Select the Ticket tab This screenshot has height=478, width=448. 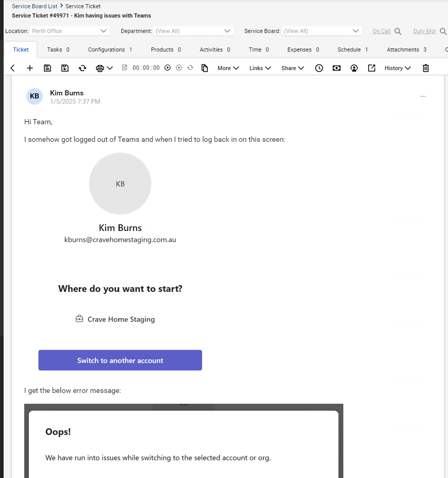(x=21, y=50)
